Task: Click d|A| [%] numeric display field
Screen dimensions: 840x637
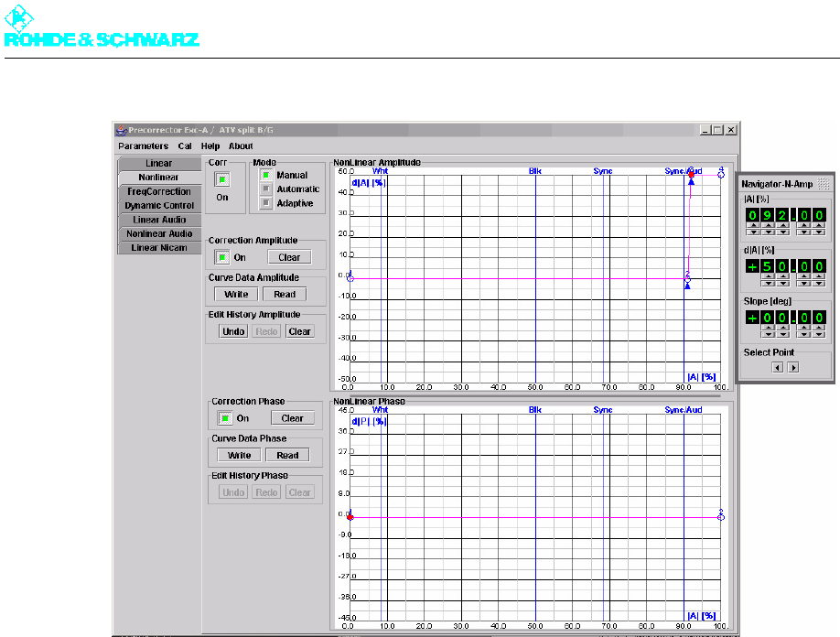Action: (x=785, y=266)
